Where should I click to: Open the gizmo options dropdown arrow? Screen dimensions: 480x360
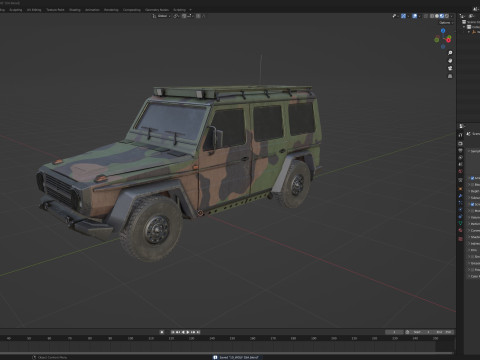(x=408, y=16)
